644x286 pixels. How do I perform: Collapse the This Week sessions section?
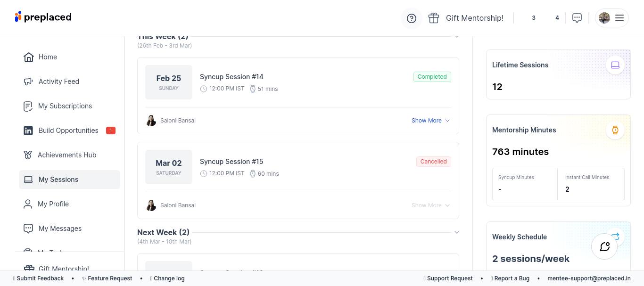coord(456,37)
